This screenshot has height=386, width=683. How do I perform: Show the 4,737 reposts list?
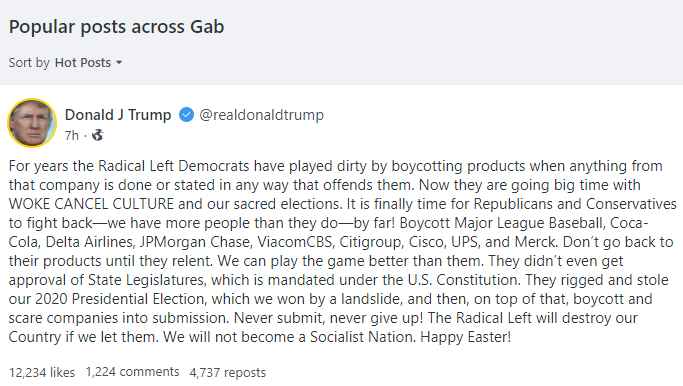tap(227, 372)
